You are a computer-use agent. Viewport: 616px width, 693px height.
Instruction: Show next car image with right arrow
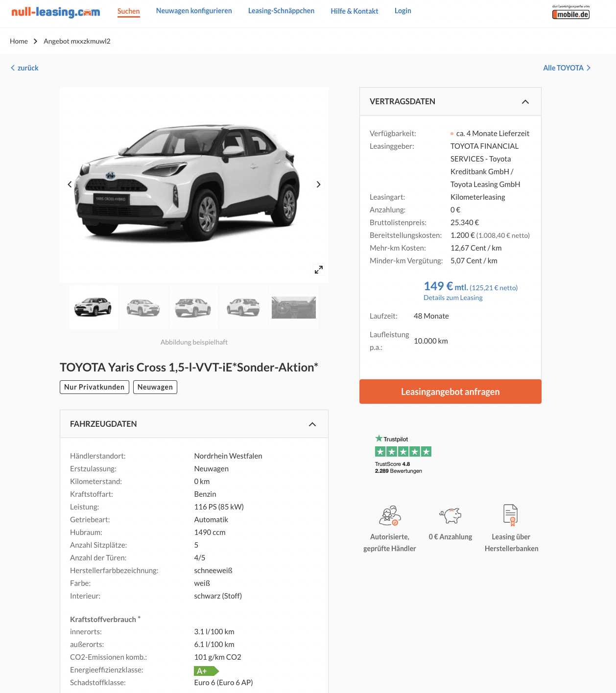[318, 185]
